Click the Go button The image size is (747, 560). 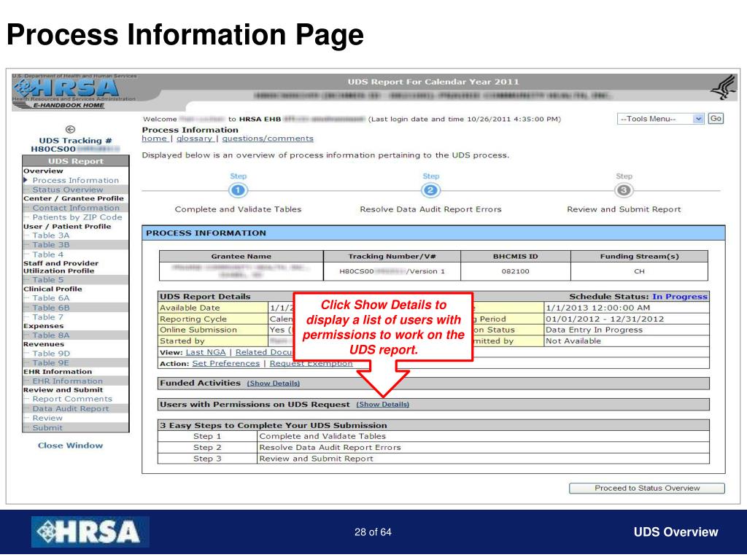click(716, 119)
